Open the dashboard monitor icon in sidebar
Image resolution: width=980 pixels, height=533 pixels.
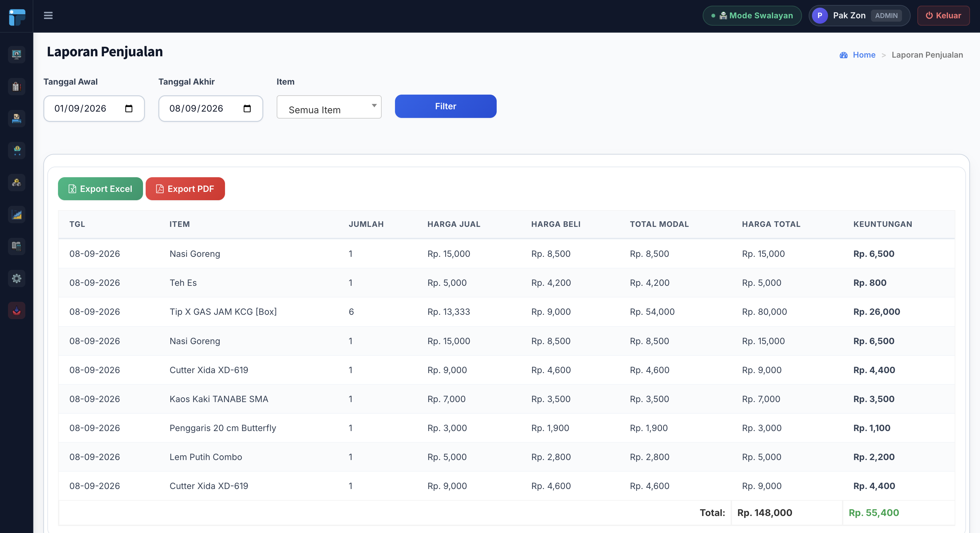click(x=16, y=54)
